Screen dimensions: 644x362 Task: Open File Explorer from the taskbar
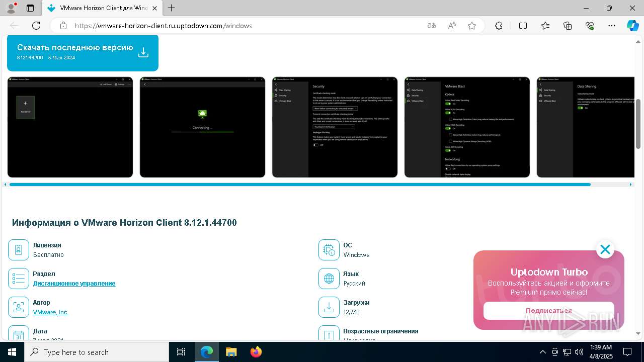pyautogui.click(x=231, y=352)
